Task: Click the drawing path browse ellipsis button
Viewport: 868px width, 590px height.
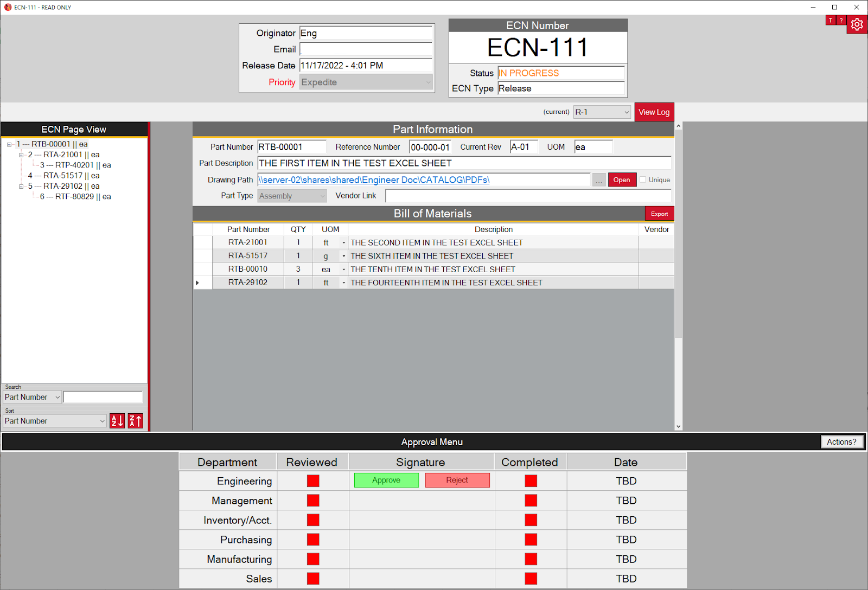Action: click(599, 180)
